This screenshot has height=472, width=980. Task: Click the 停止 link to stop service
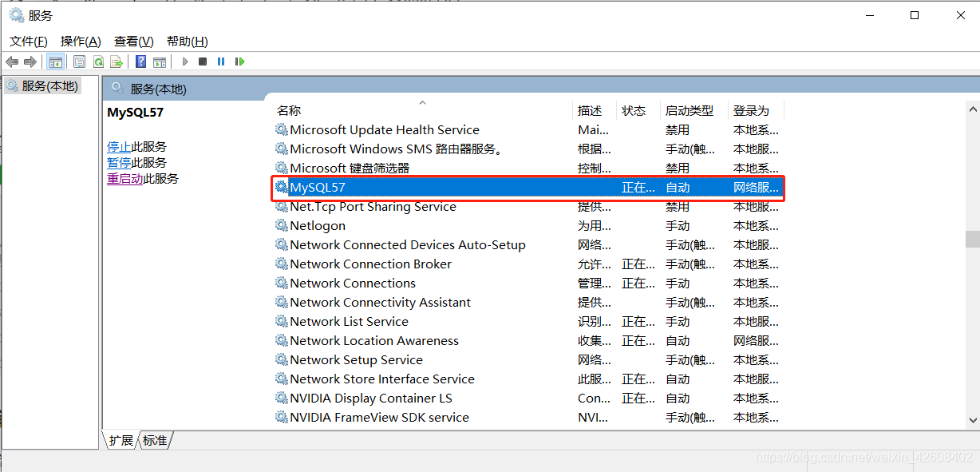(x=119, y=146)
